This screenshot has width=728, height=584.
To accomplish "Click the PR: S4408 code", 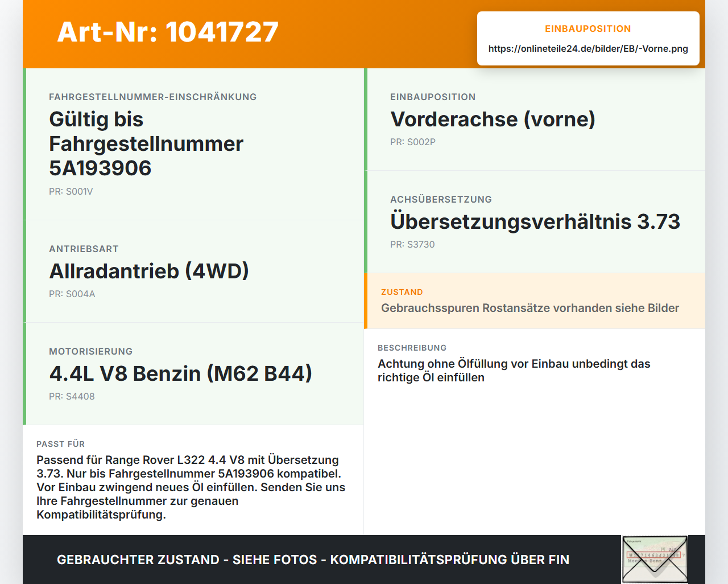I will [x=72, y=397].
